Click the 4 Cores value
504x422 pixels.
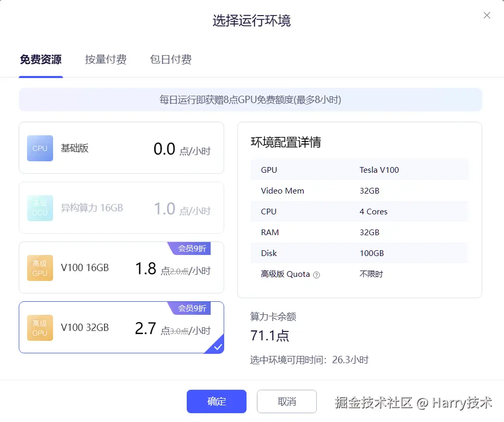tap(373, 212)
